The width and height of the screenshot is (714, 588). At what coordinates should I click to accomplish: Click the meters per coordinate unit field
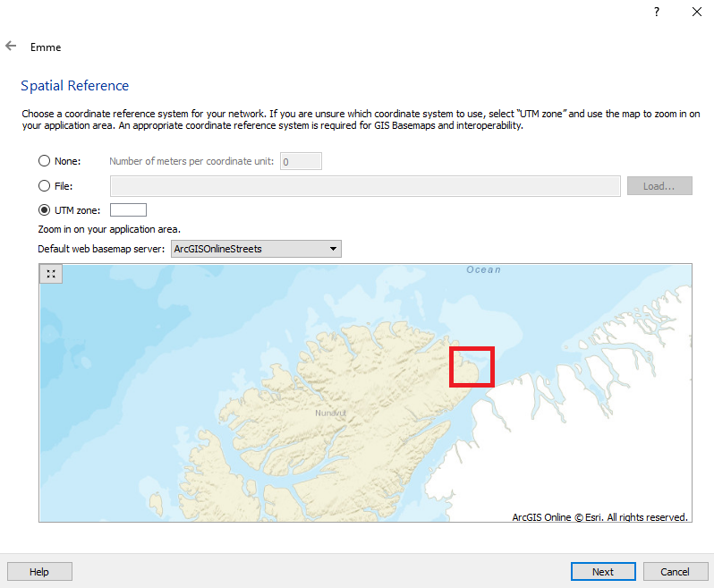click(x=301, y=161)
